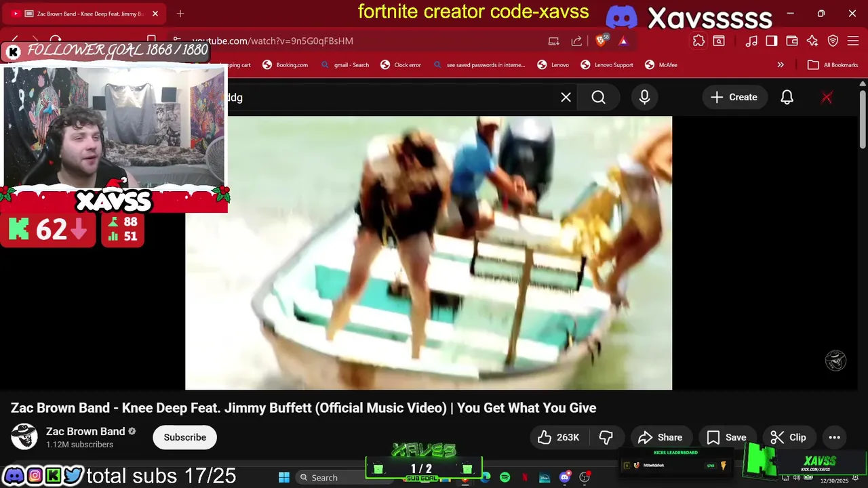Open the see saved passwords bookmark

(479, 65)
